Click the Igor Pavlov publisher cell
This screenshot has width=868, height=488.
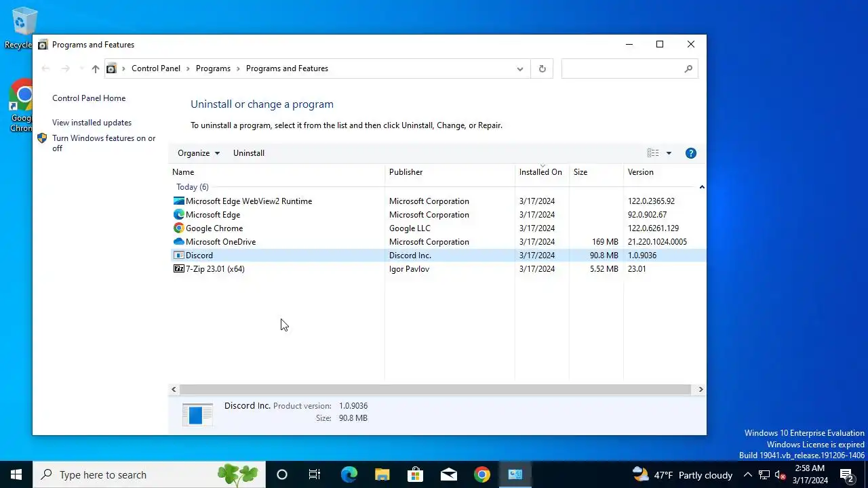click(x=409, y=269)
